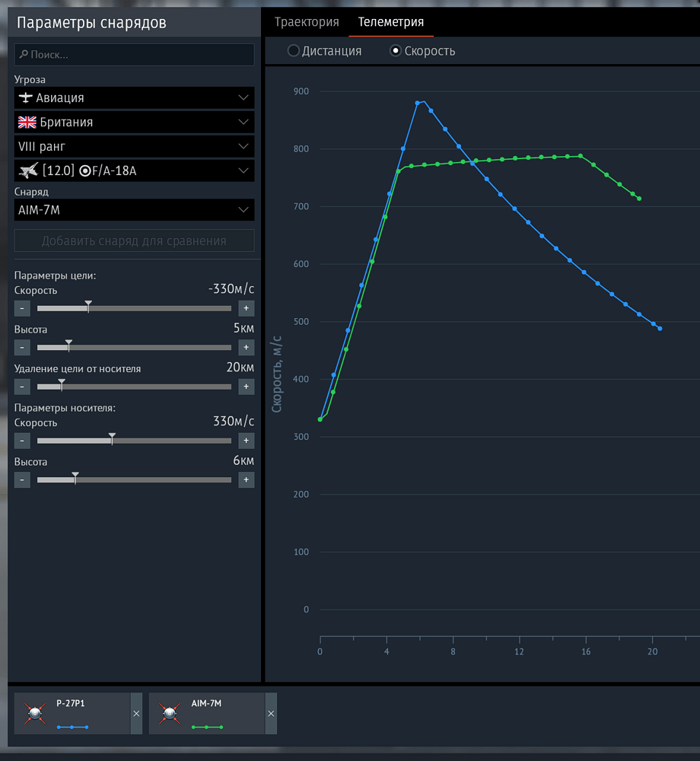The width and height of the screenshot is (700, 761).
Task: Click the aircraft icon beside Авиация
Action: point(25,97)
